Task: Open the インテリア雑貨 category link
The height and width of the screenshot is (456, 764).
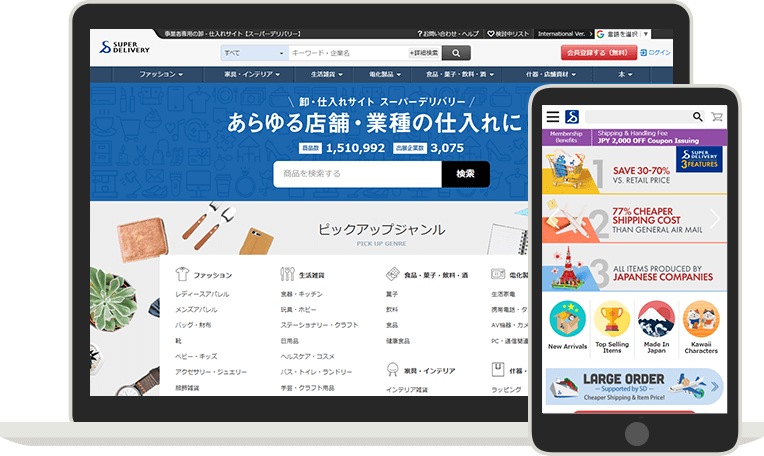Action: point(407,390)
